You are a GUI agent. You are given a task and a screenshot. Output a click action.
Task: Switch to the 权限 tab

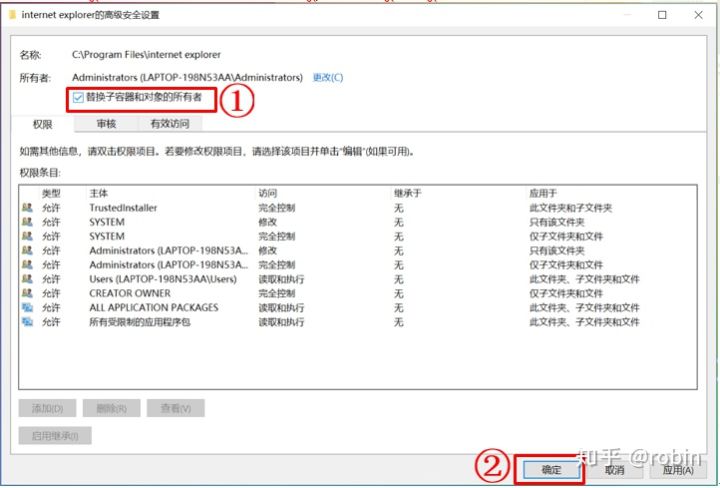point(42,124)
